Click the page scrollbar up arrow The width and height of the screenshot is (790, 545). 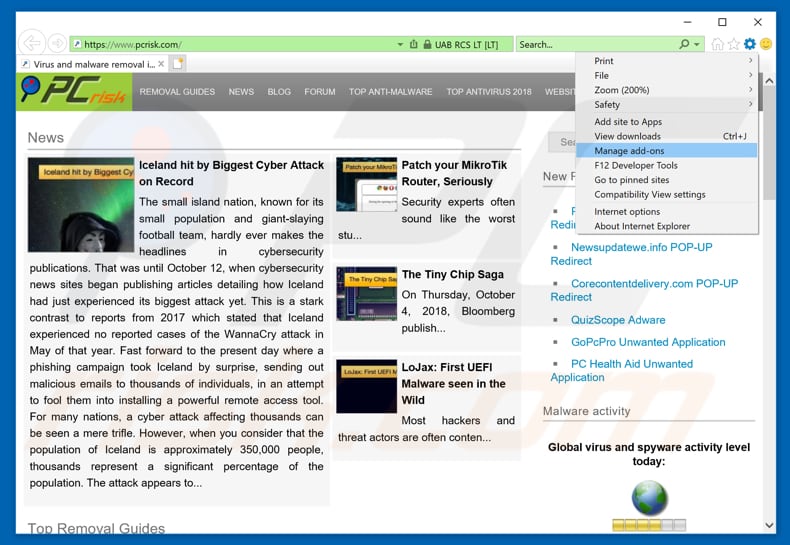point(769,81)
